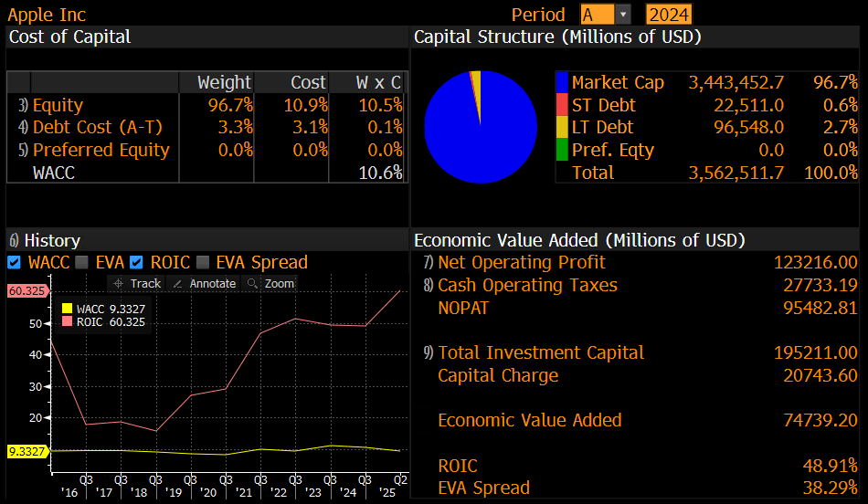Uncheck the WACC history checkbox
This screenshot has height=504, width=868.
14,263
